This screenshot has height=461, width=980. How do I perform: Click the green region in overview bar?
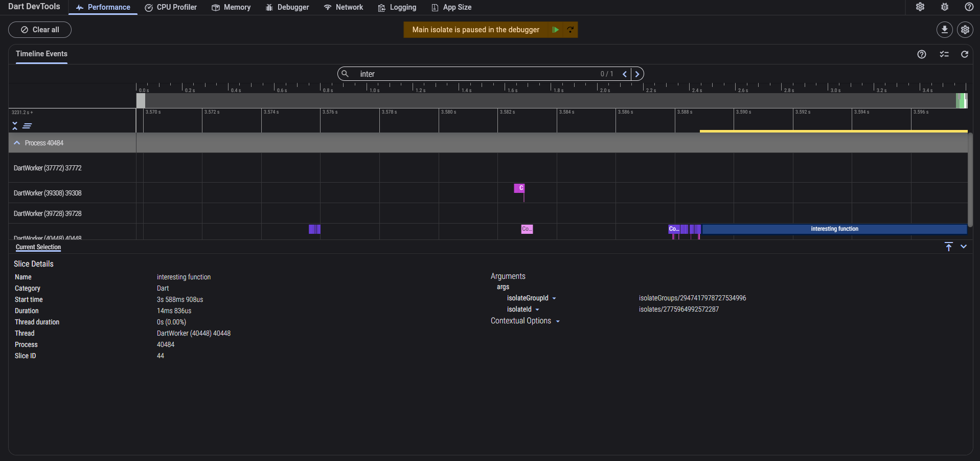coord(961,100)
